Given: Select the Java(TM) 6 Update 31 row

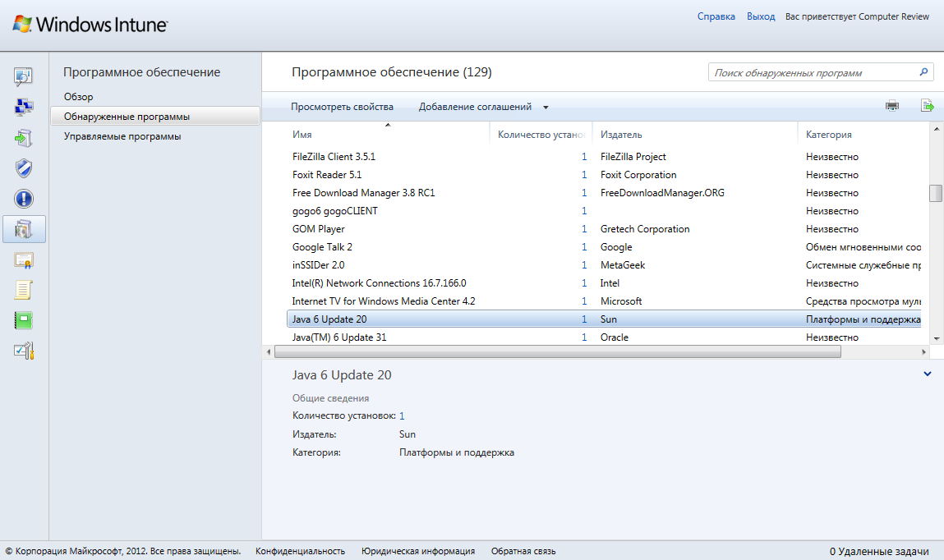Looking at the screenshot, I should pos(604,337).
